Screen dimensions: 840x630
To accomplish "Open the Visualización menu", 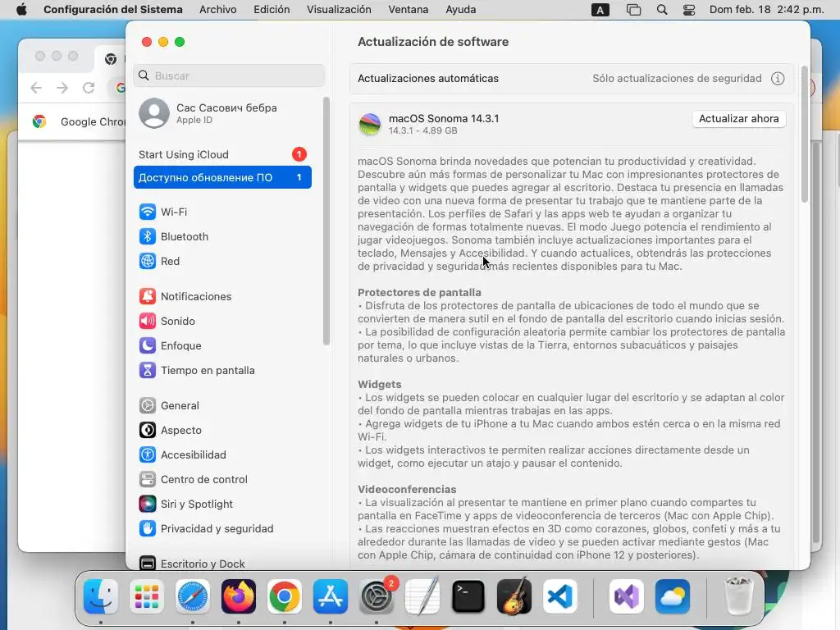I will point(339,10).
